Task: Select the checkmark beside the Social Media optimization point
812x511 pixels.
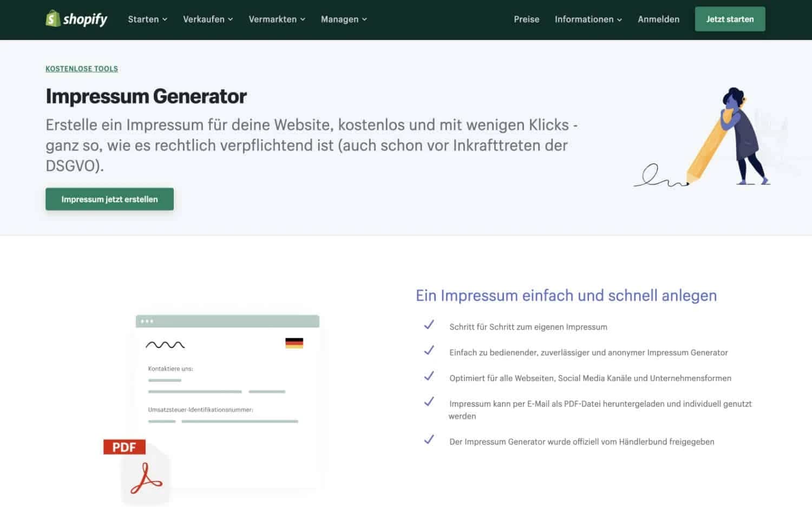Action: [x=429, y=376]
